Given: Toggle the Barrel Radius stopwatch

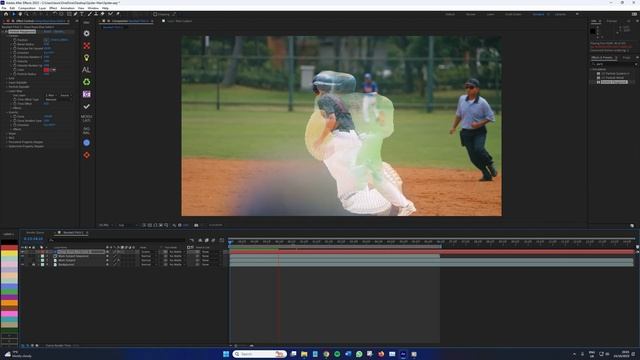Looking at the screenshot, I should click(15, 44).
